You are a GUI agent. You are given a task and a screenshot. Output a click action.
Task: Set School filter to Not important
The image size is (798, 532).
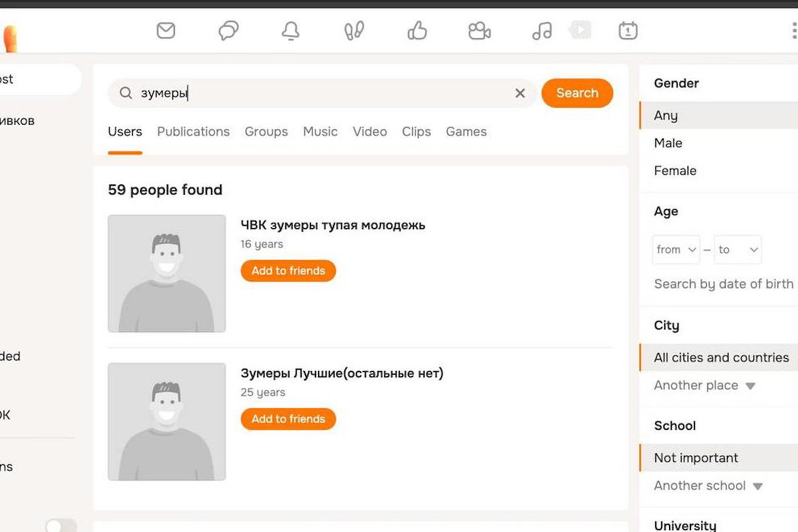(x=697, y=457)
